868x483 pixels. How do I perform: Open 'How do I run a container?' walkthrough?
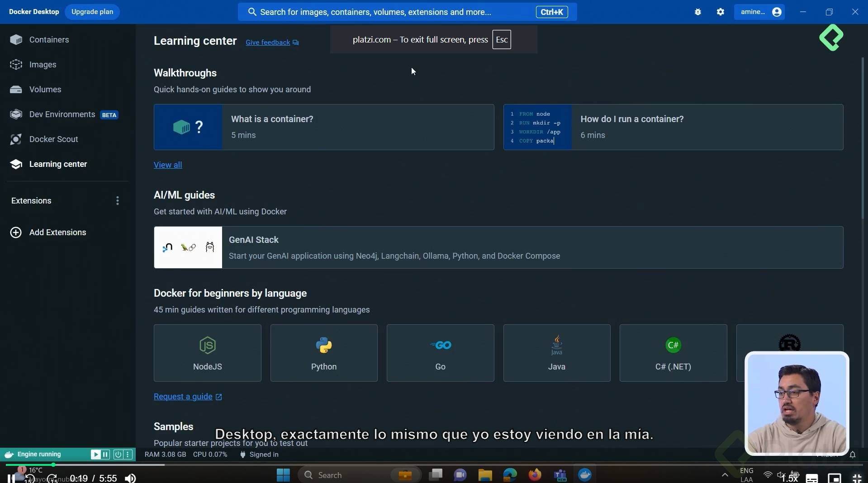(x=674, y=127)
